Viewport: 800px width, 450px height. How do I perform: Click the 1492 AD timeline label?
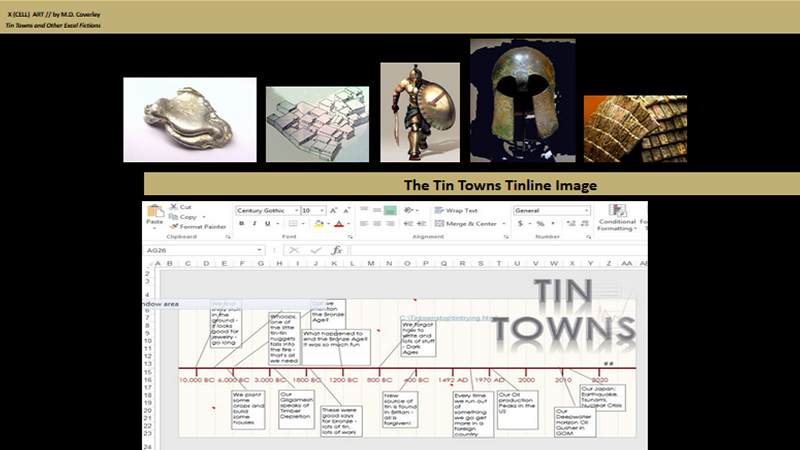click(454, 380)
